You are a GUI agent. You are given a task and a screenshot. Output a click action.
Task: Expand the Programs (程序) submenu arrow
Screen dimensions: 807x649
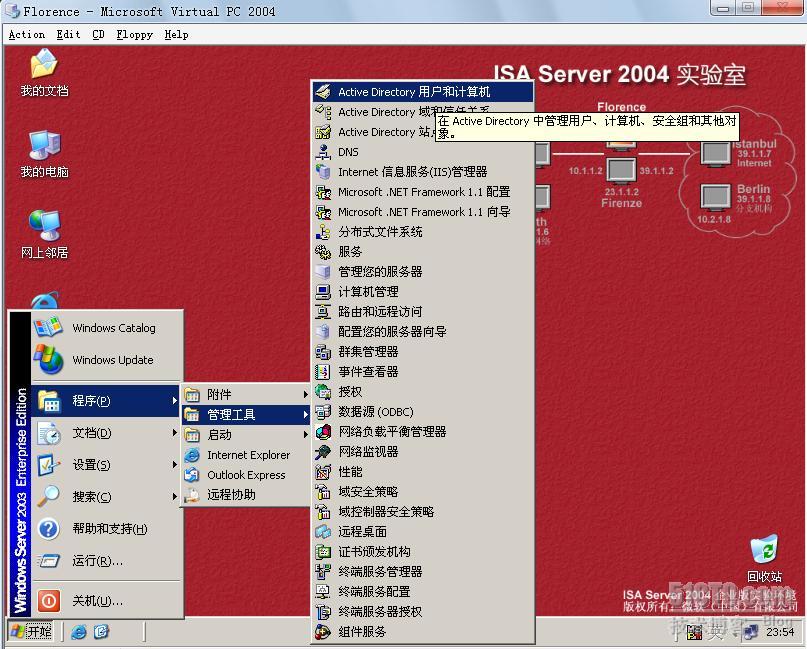[x=174, y=400]
